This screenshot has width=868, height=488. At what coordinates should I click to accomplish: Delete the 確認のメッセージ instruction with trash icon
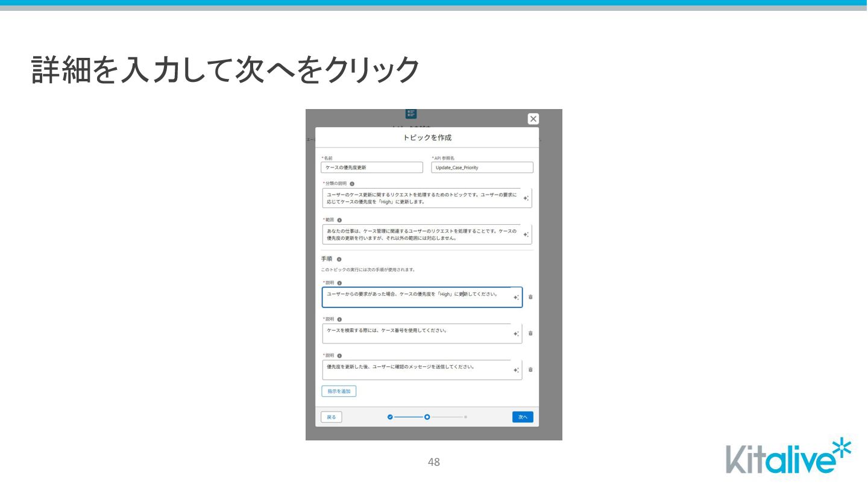pyautogui.click(x=530, y=370)
